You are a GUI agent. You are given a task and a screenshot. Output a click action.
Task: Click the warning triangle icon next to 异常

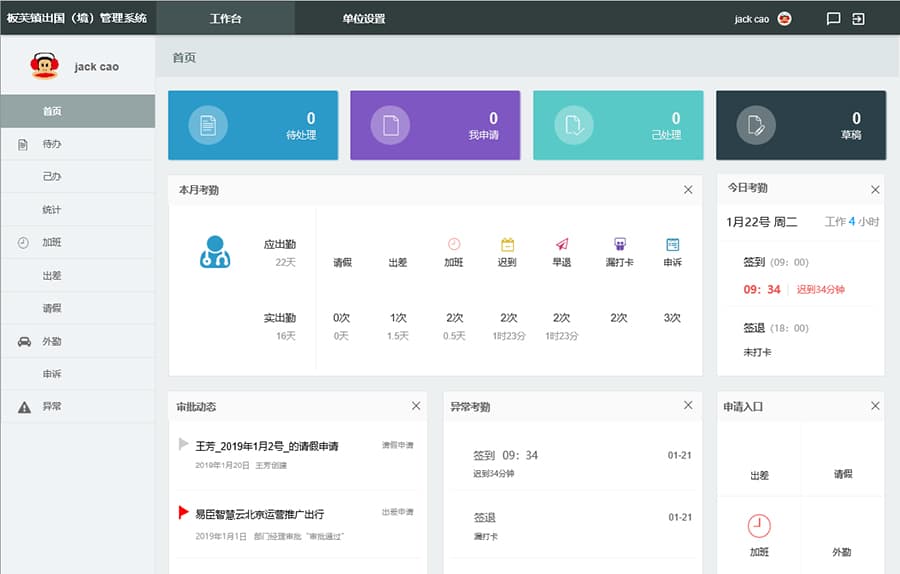pos(24,407)
